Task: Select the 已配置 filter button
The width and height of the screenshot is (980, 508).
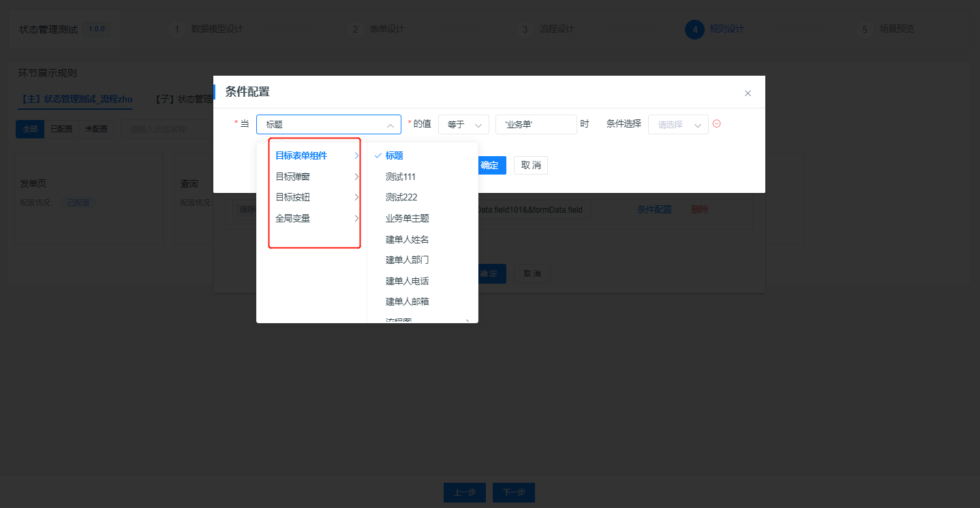Action: coord(61,129)
